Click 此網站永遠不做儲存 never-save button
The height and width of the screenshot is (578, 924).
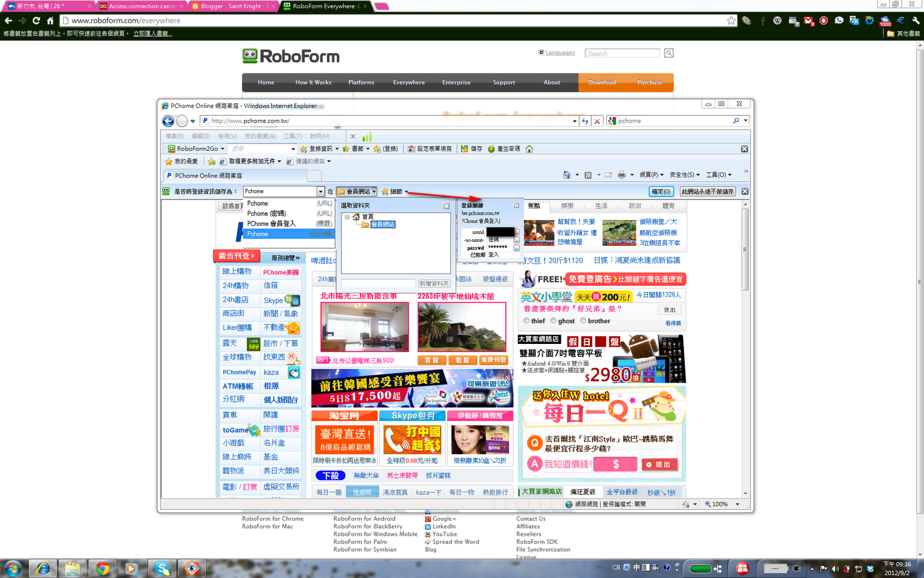point(707,191)
